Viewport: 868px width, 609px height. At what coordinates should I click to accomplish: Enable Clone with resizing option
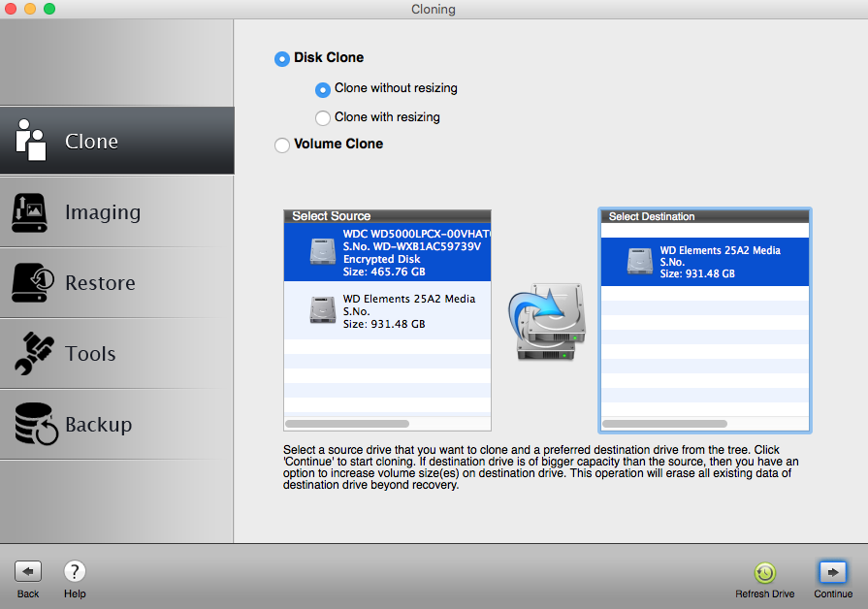pyautogui.click(x=323, y=118)
